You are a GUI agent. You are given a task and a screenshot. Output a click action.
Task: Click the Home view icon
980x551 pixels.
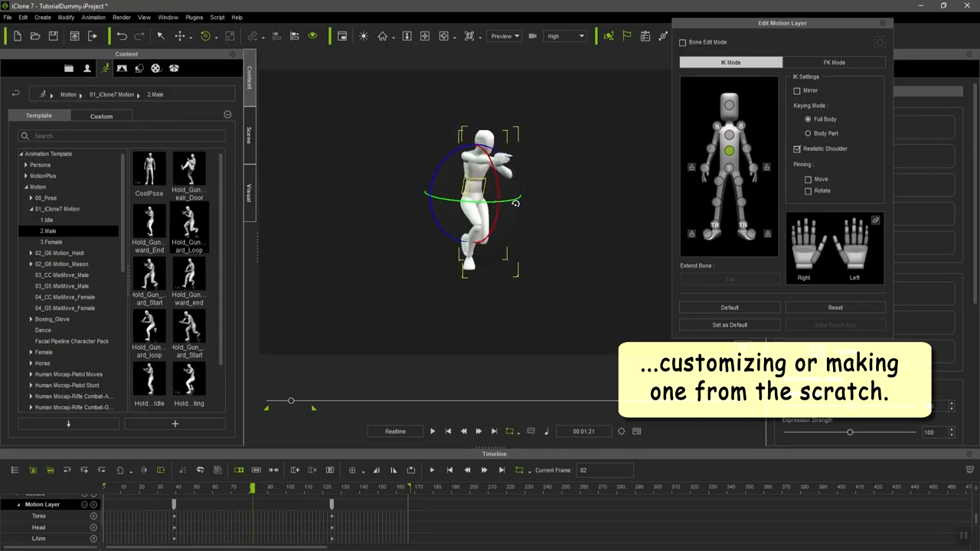tap(382, 36)
